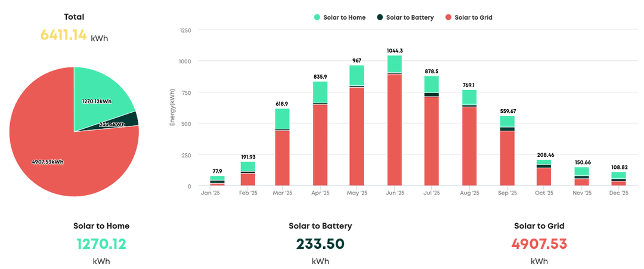Click the red Solar to Grid legend dot
644x269 pixels.
[448, 17]
